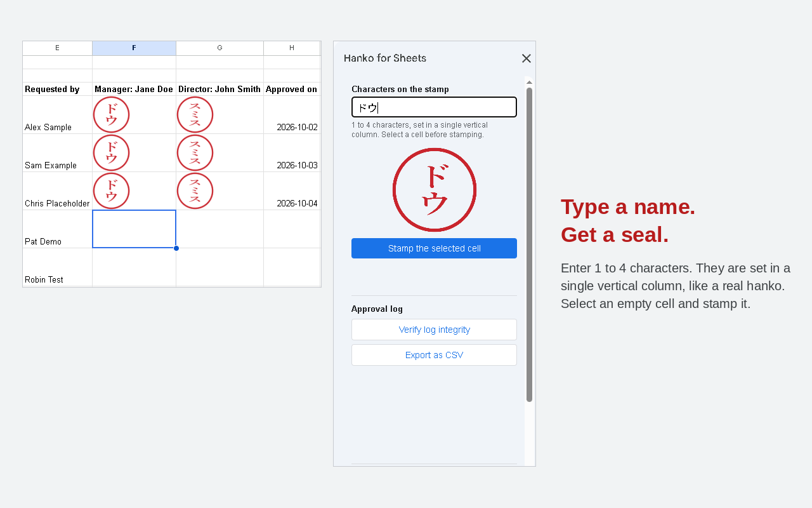The height and width of the screenshot is (508, 812).
Task: Select column H header
Action: coord(292,48)
